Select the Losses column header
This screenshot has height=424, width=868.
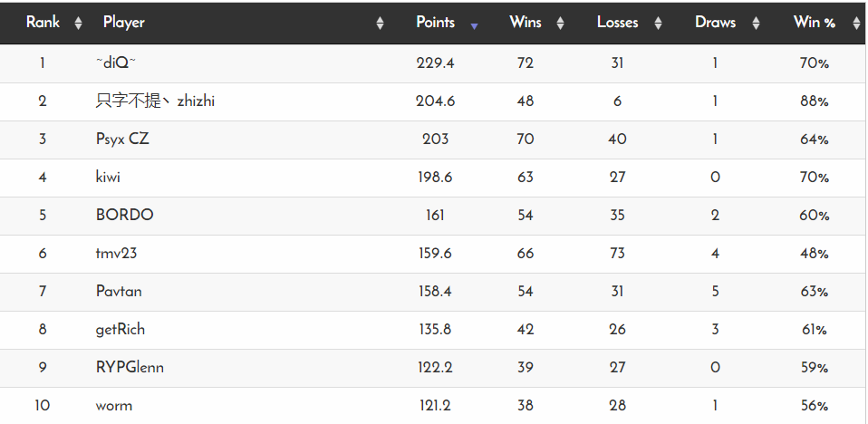point(617,23)
